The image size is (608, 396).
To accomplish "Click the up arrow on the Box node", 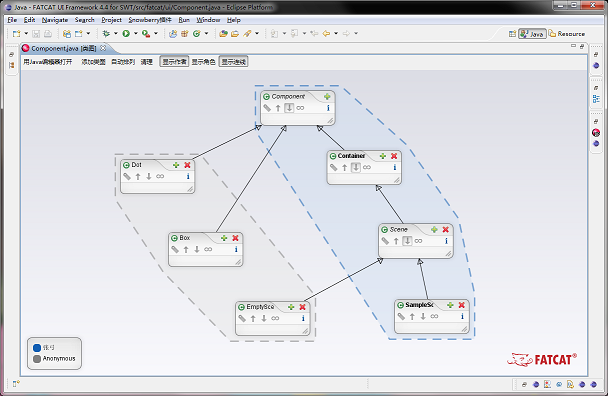I will point(186,249).
